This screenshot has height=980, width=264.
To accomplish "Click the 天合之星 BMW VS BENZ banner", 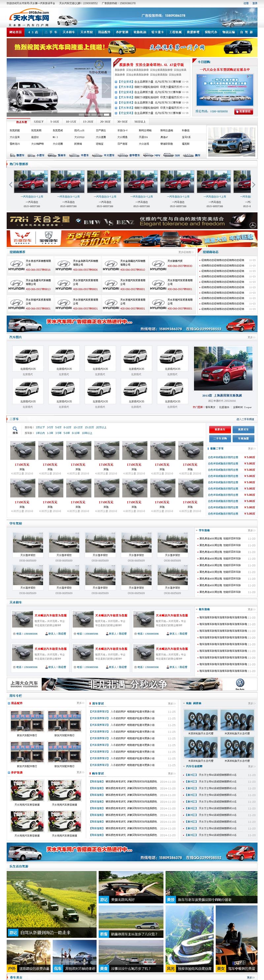I will (132, 221).
